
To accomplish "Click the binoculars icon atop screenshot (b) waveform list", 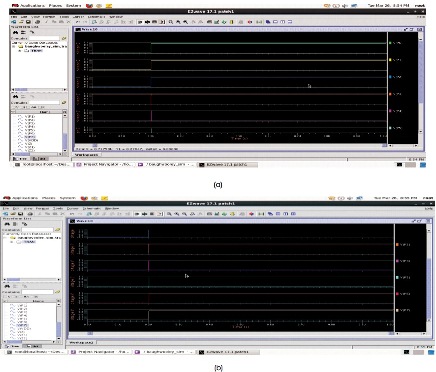I will click(x=7, y=224).
